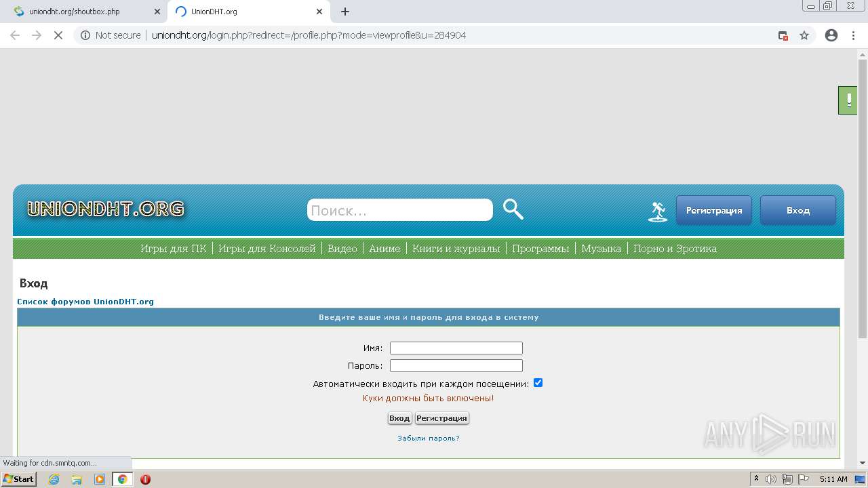Click the browser forward arrow
The width and height of the screenshot is (868, 488).
click(37, 35)
